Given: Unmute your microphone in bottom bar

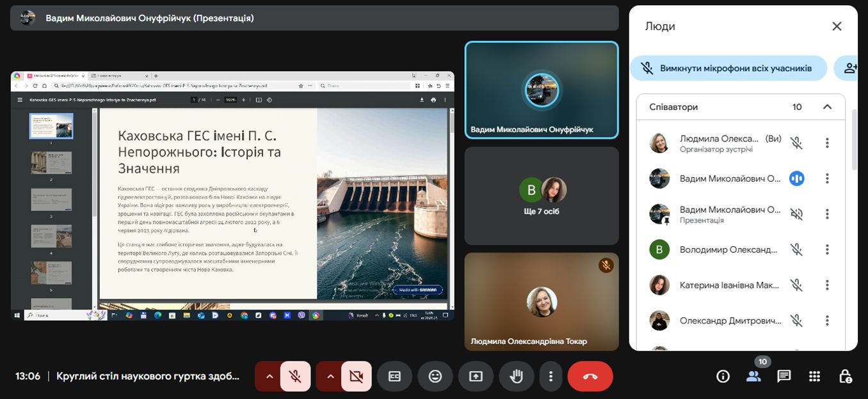Looking at the screenshot, I should coord(295,377).
